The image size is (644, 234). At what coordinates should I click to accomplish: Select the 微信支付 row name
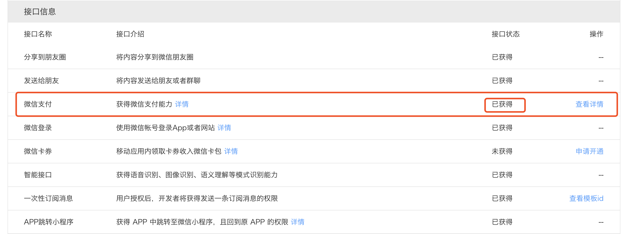pyautogui.click(x=38, y=104)
